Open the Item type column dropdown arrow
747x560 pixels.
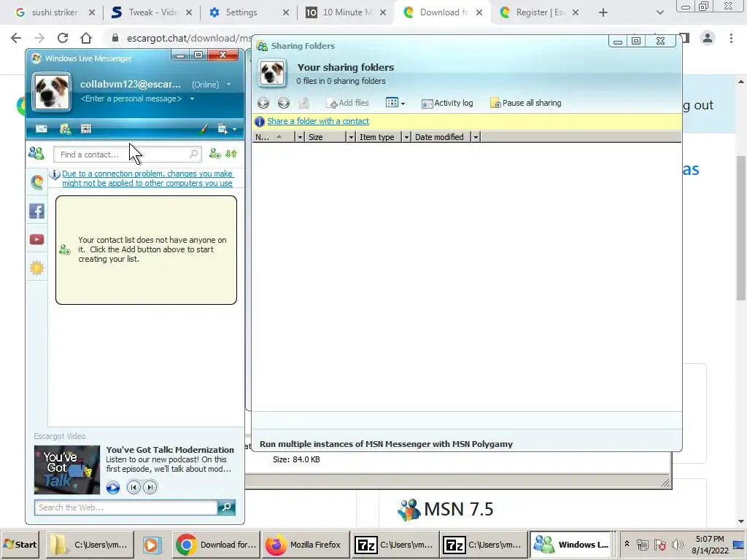406,137
